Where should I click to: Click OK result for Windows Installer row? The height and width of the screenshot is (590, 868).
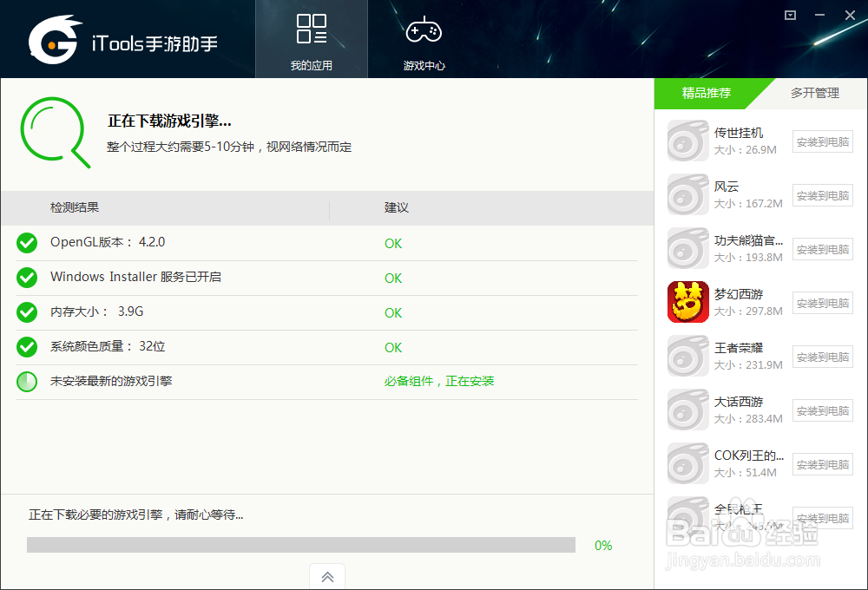pyautogui.click(x=393, y=279)
